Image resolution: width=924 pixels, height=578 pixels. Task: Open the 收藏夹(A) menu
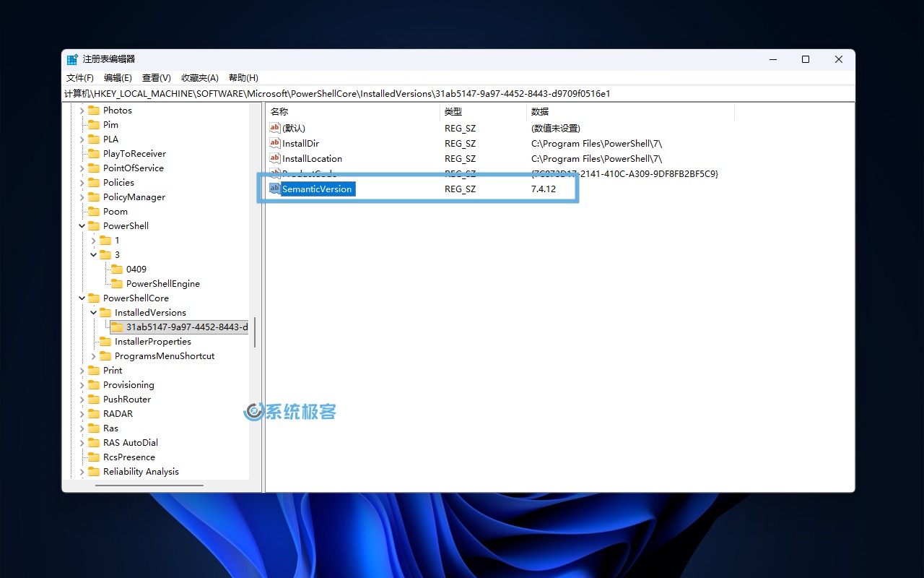click(199, 78)
